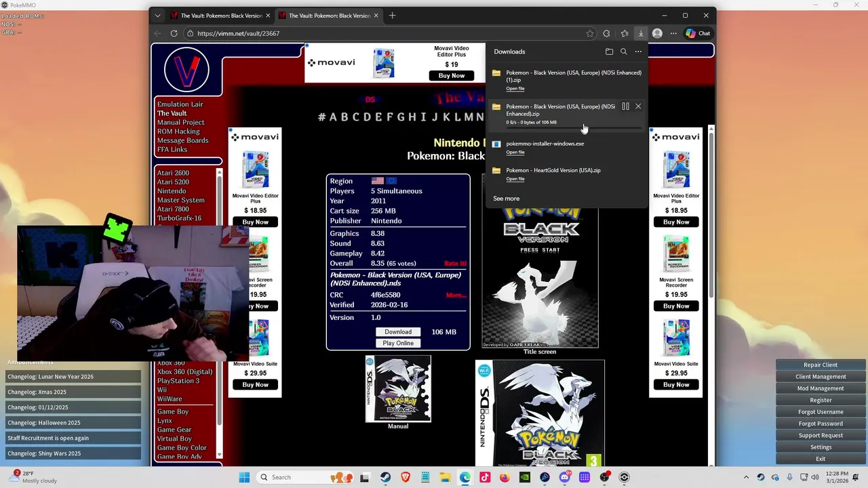Open the downloads folder icon
868x488 pixels.
pyautogui.click(x=609, y=52)
